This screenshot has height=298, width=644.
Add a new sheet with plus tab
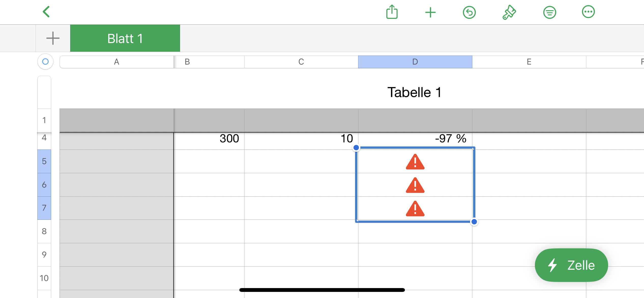coord(53,38)
